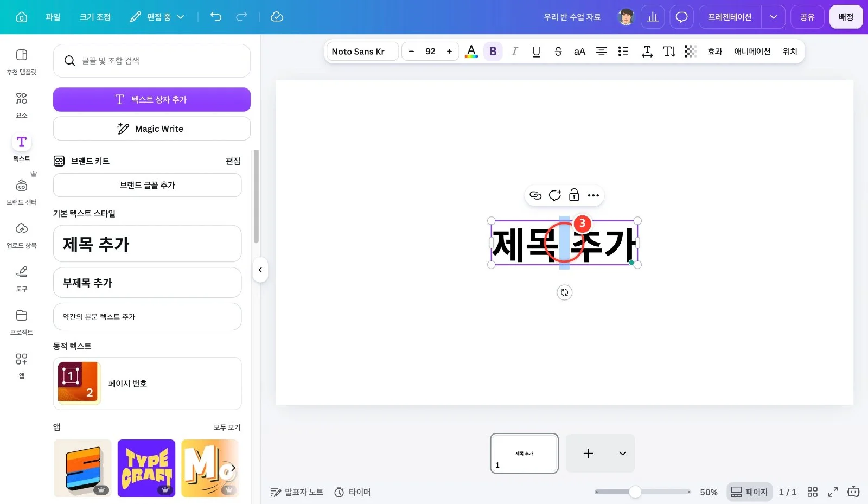Open grid view icon

point(812,492)
